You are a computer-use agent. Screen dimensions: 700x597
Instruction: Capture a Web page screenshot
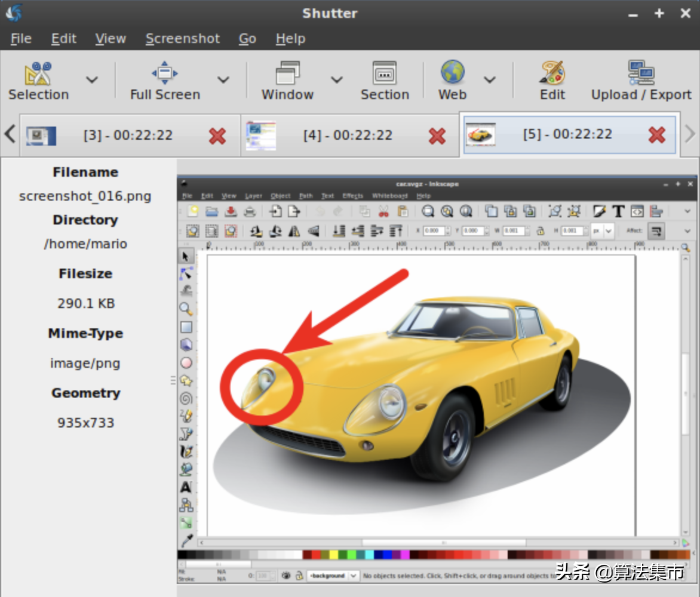pos(452,81)
